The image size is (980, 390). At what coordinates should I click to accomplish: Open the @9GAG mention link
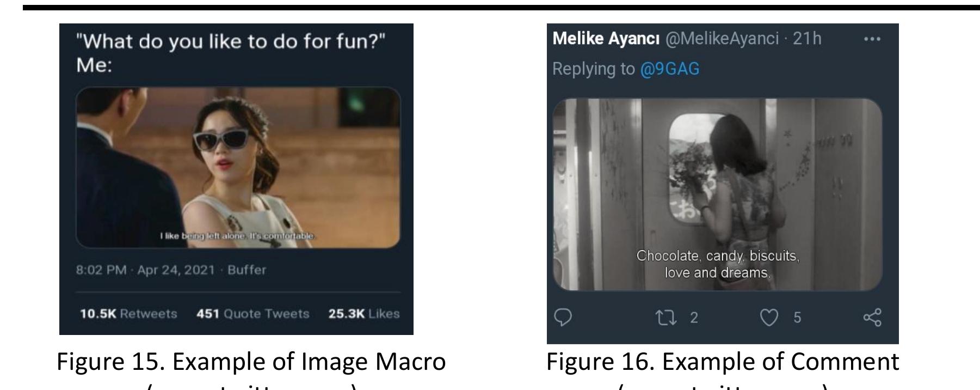pyautogui.click(x=670, y=69)
